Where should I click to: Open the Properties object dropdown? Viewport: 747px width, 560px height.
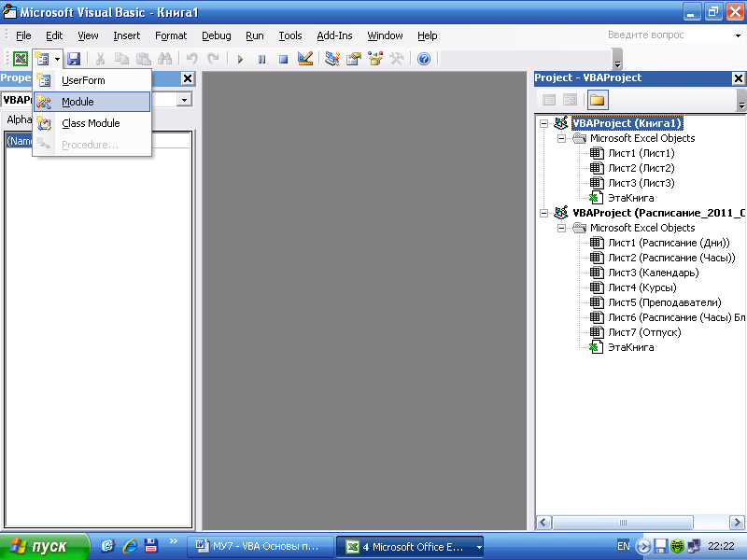coord(184,100)
